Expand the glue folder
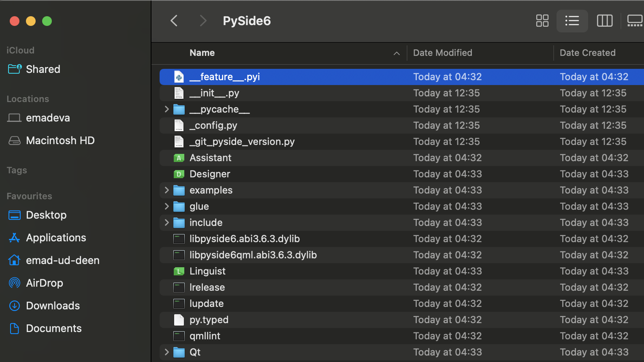 point(166,207)
